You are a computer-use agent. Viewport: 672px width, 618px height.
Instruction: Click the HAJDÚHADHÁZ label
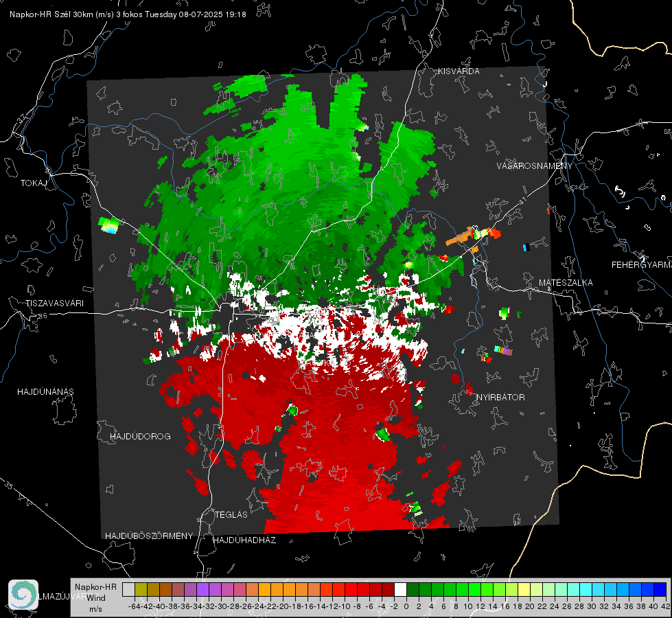pyautogui.click(x=244, y=540)
